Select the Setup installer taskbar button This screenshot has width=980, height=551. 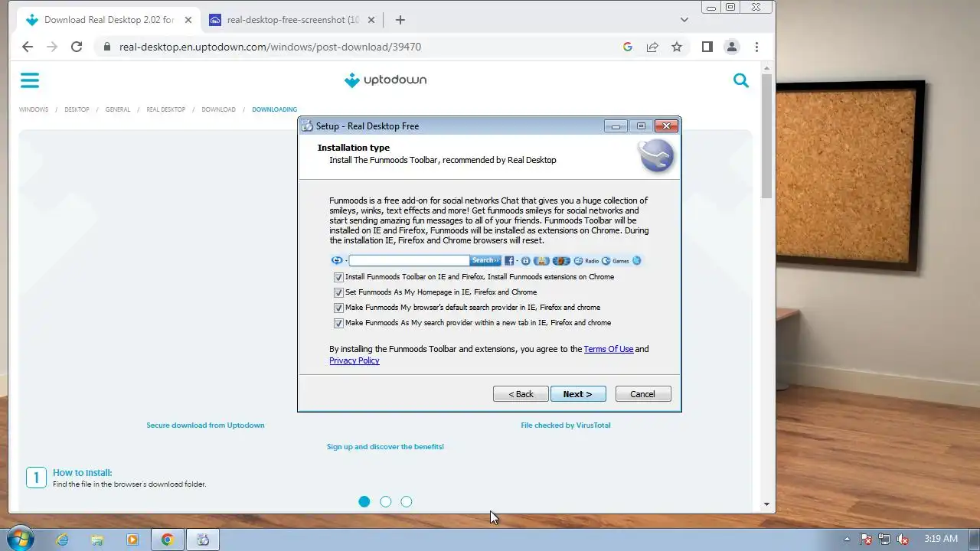[203, 540]
